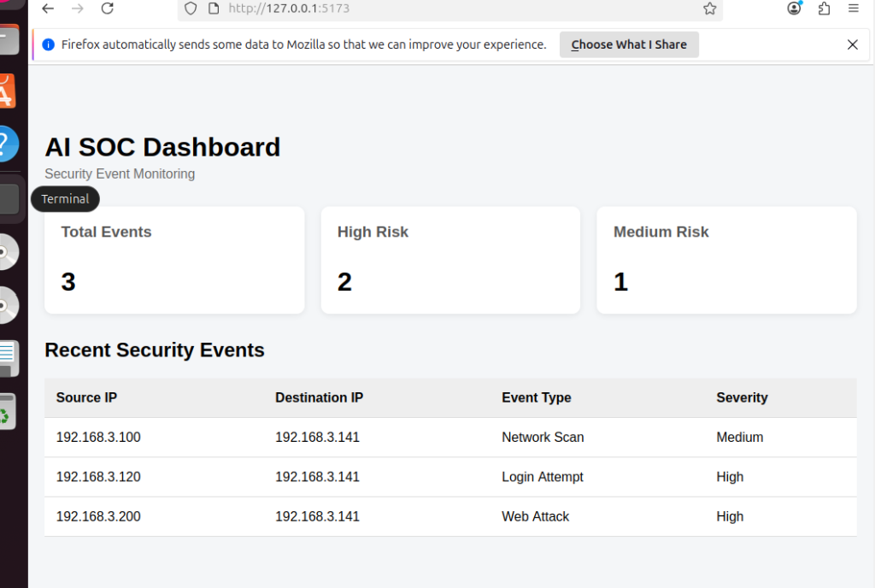Click High severity in the Web Attack row
The width and height of the screenshot is (875, 588).
point(730,516)
